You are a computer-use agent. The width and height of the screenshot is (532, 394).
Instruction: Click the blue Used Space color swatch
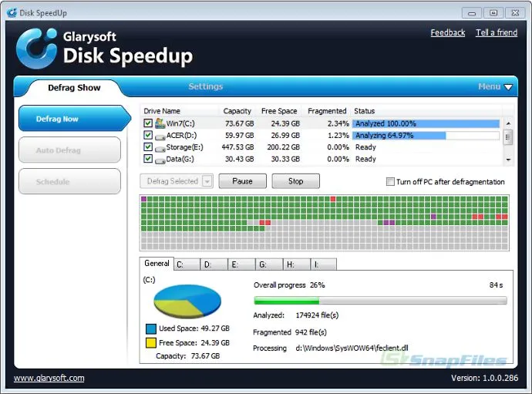point(150,329)
